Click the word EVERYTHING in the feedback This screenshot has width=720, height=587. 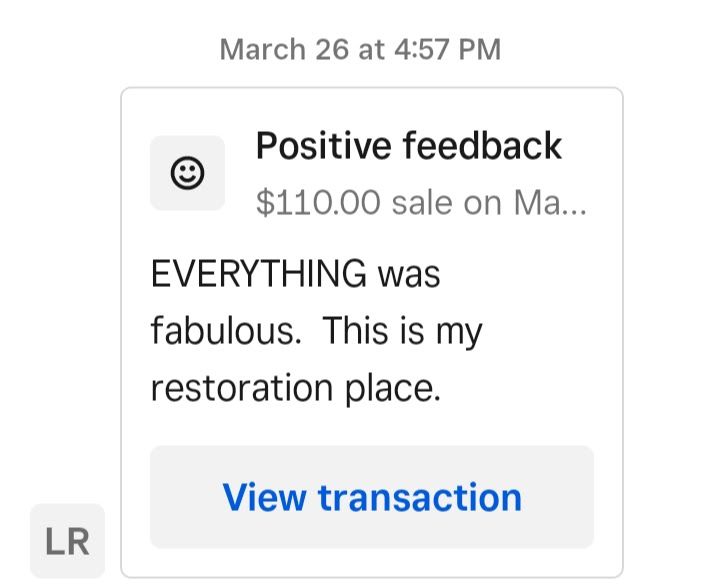(259, 273)
